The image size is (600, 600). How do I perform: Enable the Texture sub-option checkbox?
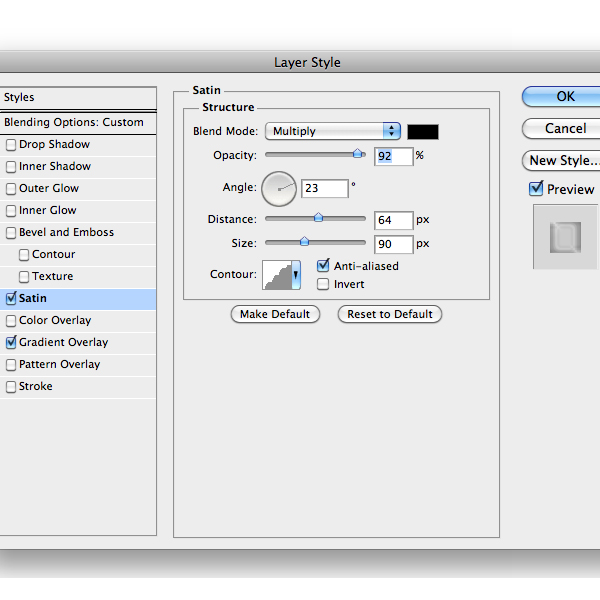pyautogui.click(x=24, y=276)
